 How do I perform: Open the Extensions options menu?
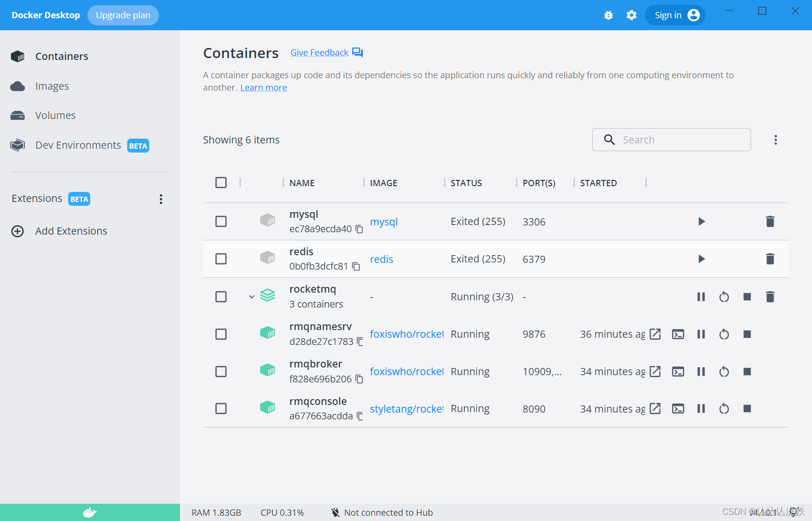click(x=161, y=199)
